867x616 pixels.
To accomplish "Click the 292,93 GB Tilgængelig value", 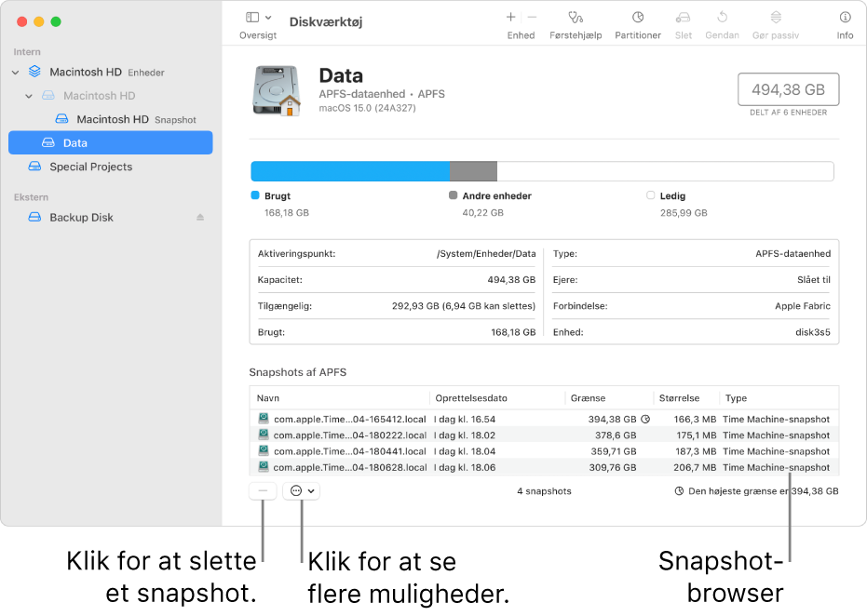I will [x=464, y=306].
